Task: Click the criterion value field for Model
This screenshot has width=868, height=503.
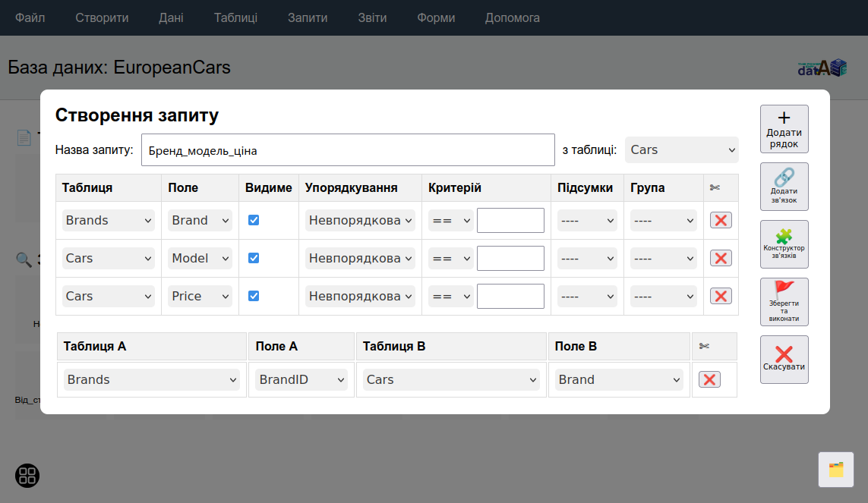Action: pyautogui.click(x=510, y=258)
